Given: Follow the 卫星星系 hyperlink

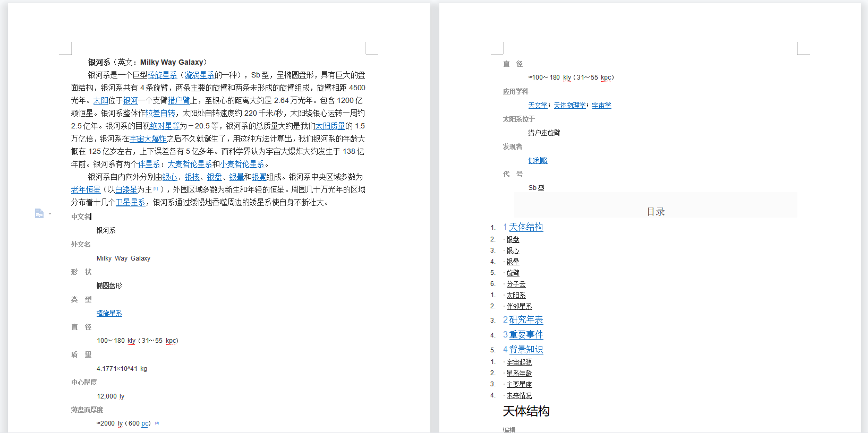Looking at the screenshot, I should coord(130,203).
